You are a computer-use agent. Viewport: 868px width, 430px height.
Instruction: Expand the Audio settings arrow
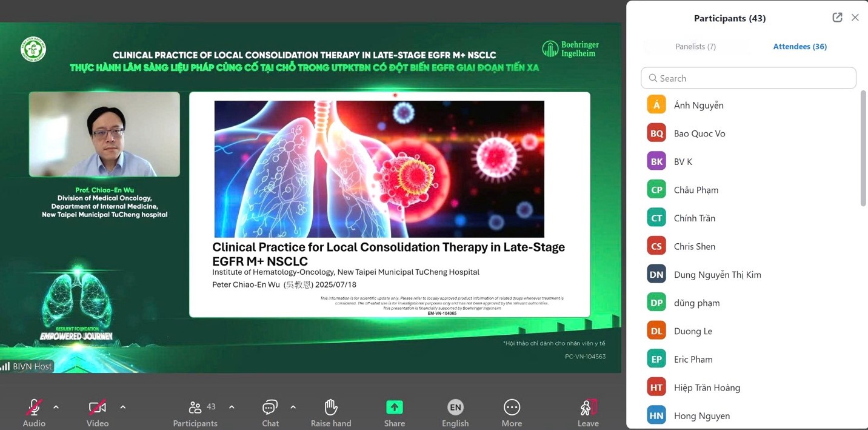pos(56,407)
